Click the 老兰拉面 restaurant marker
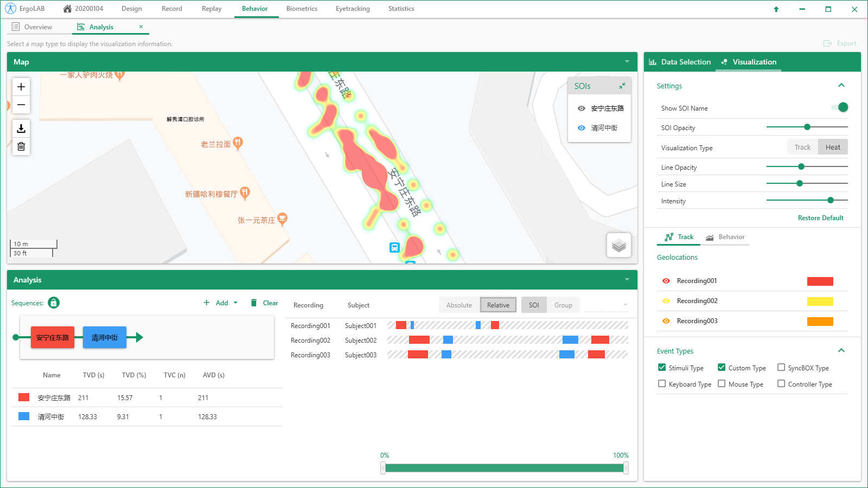 pos(238,144)
